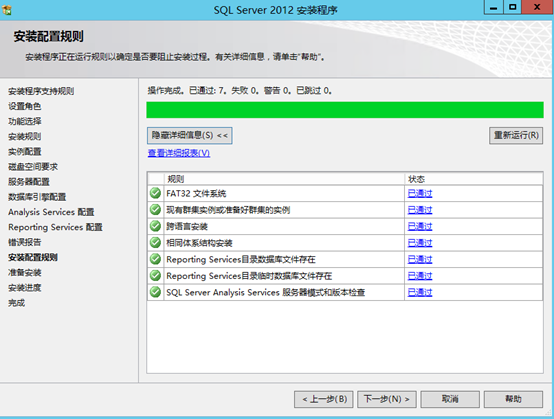Select 服务器配置 step in sidebar
Image resolution: width=554 pixels, height=419 pixels.
pos(29,182)
